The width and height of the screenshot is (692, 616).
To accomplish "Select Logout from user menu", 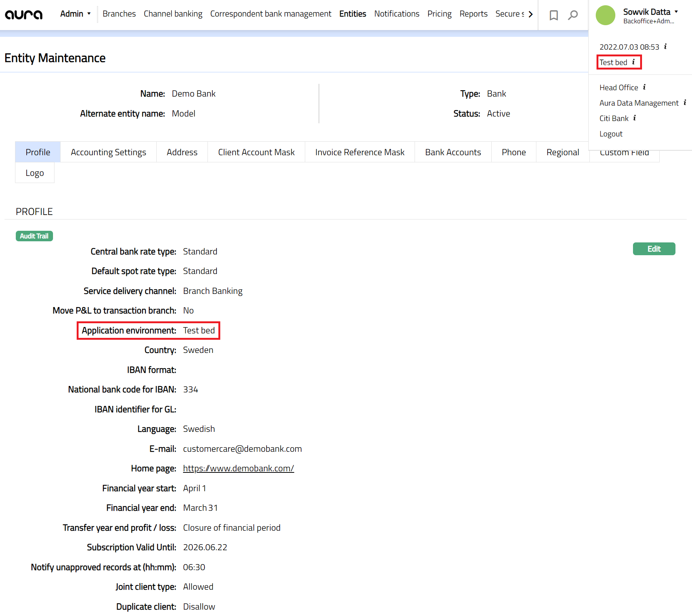I will (611, 134).
